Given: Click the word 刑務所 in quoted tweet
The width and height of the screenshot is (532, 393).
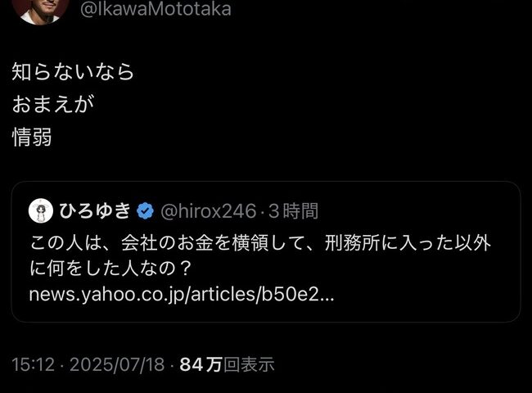Looking at the screenshot, I should click(x=352, y=243).
